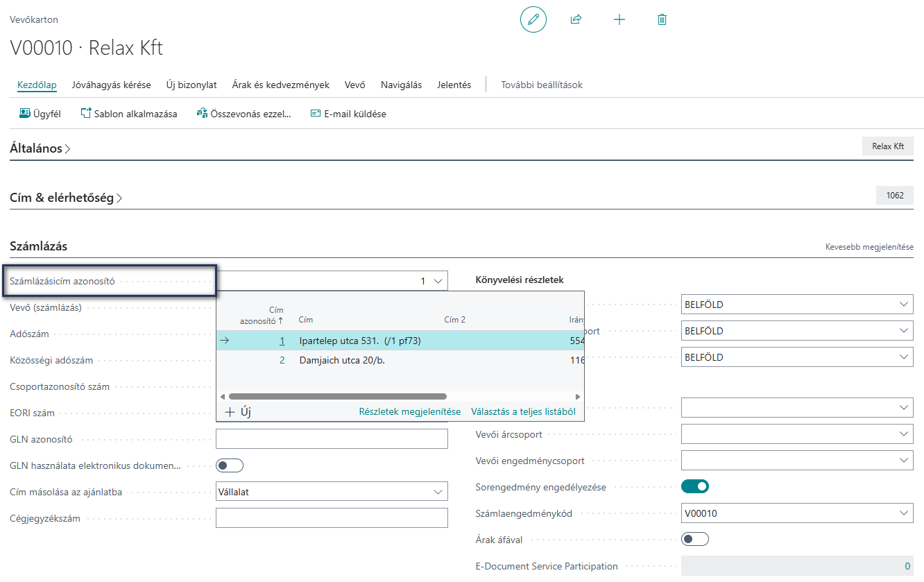Click the plus new record icon
This screenshot has width=924, height=582.
pos(619,19)
